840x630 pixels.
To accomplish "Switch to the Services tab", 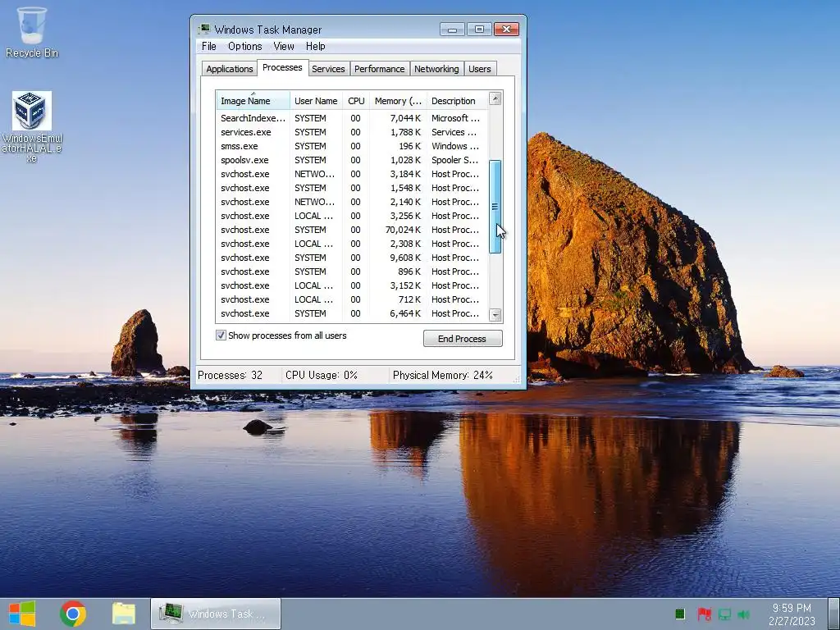I will pyautogui.click(x=328, y=69).
